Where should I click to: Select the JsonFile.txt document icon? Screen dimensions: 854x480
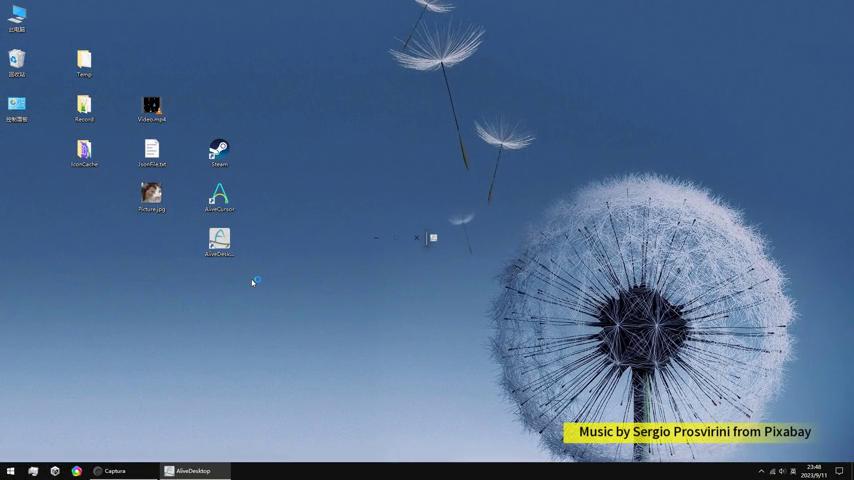pos(152,150)
